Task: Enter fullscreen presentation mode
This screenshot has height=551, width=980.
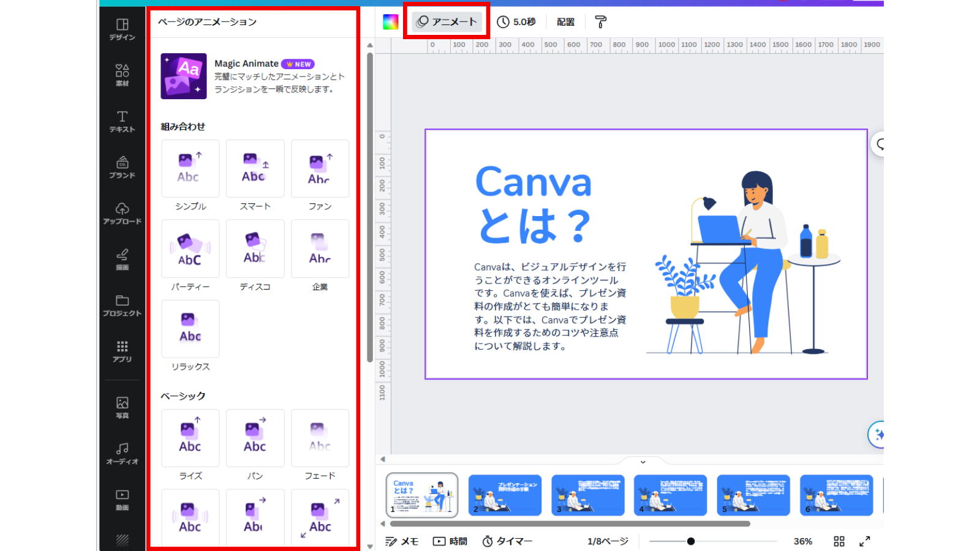Action: coord(864,541)
